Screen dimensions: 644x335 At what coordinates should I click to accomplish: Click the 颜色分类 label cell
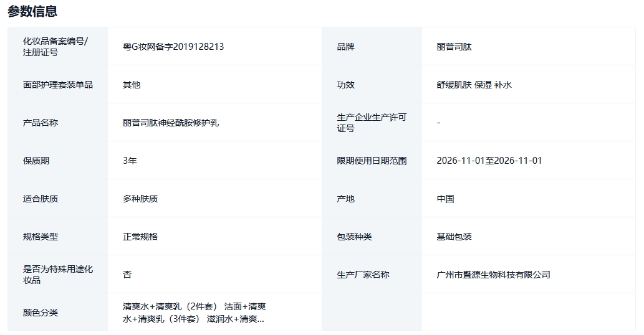point(41,313)
